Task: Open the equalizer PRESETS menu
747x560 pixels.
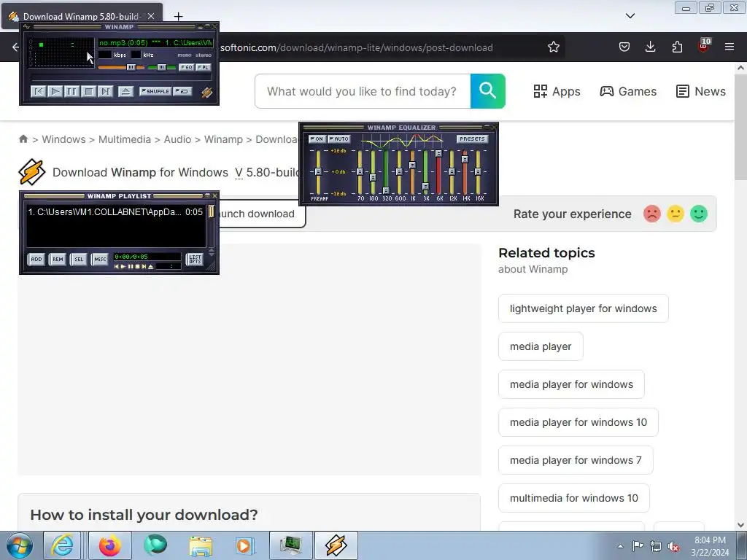Action: 472,139
